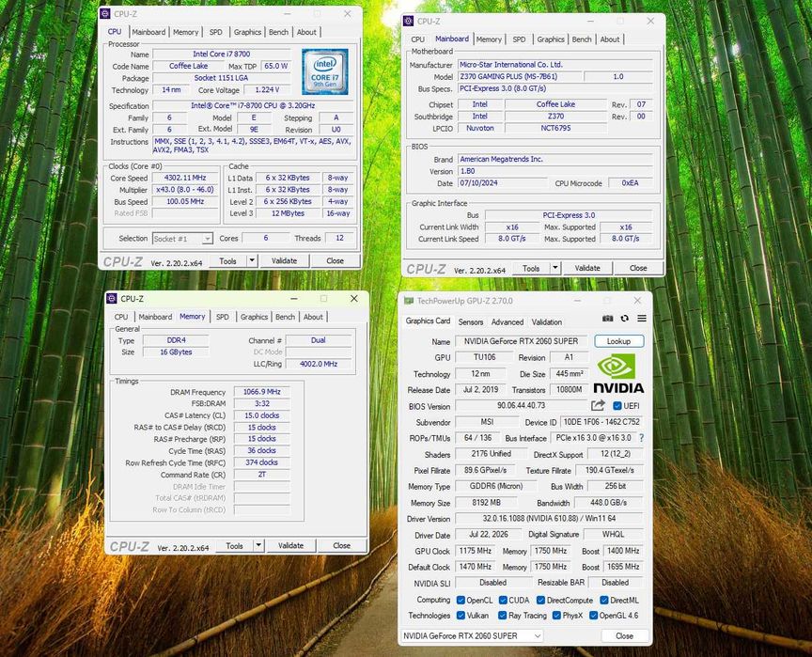Click the CAS# Latency value 15.0 clocks

[x=261, y=415]
